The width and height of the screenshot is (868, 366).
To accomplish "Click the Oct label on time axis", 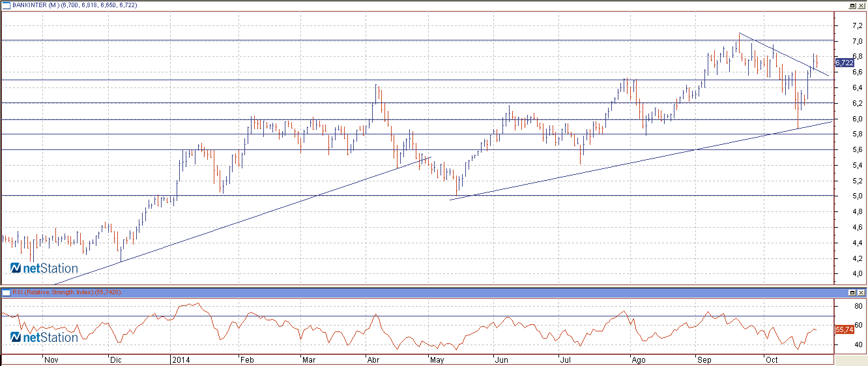I will coord(772,359).
